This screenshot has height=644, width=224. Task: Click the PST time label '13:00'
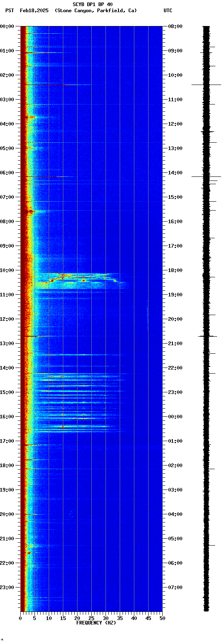[7, 344]
